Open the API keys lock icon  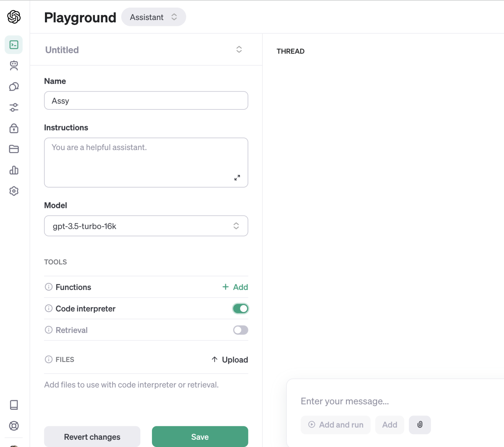[14, 128]
